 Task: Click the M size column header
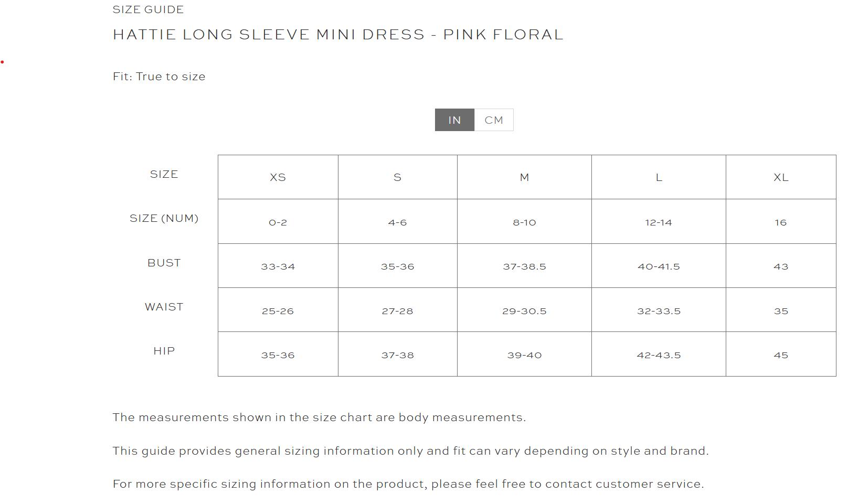point(525,177)
